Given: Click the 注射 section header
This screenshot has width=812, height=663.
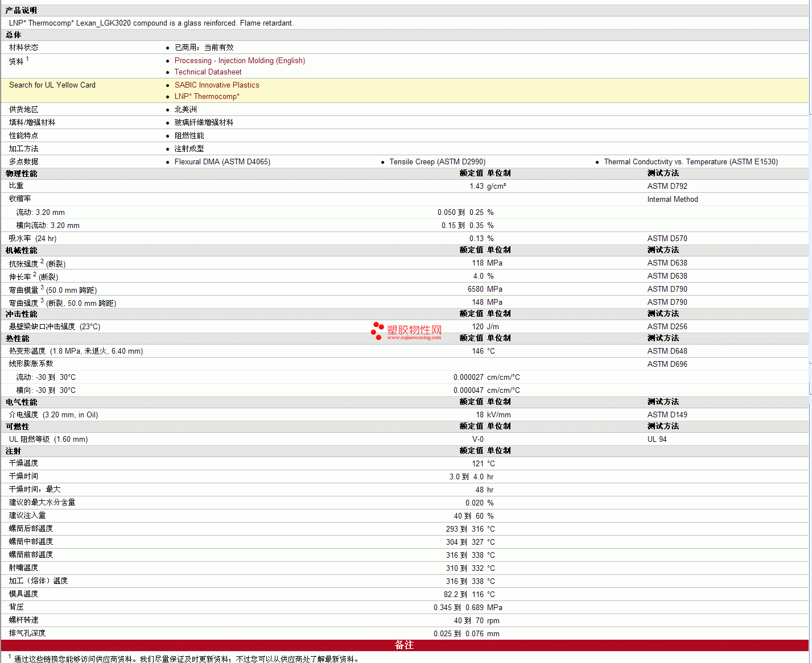Looking at the screenshot, I should point(13,451).
